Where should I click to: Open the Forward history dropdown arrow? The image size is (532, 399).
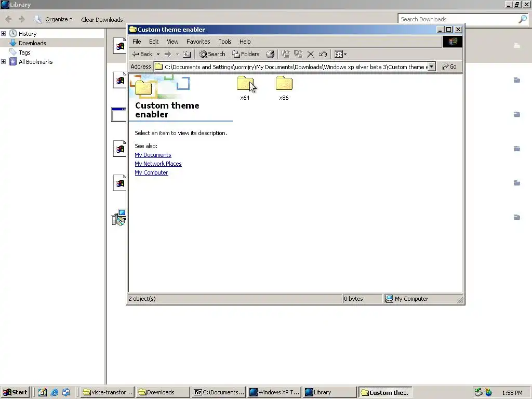pos(177,54)
